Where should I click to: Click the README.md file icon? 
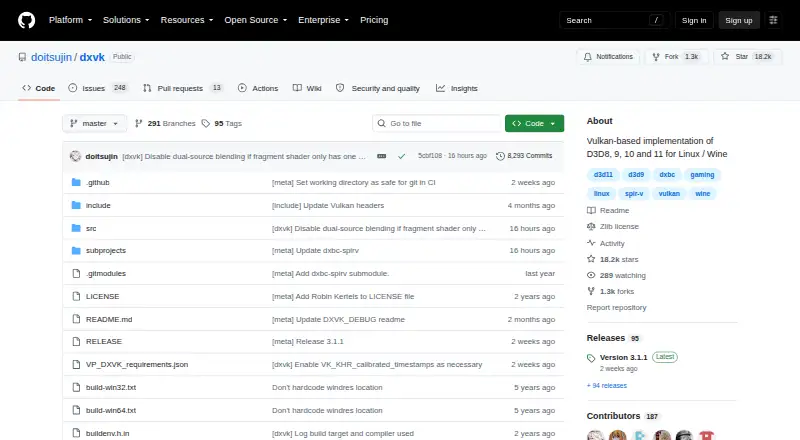(77, 320)
